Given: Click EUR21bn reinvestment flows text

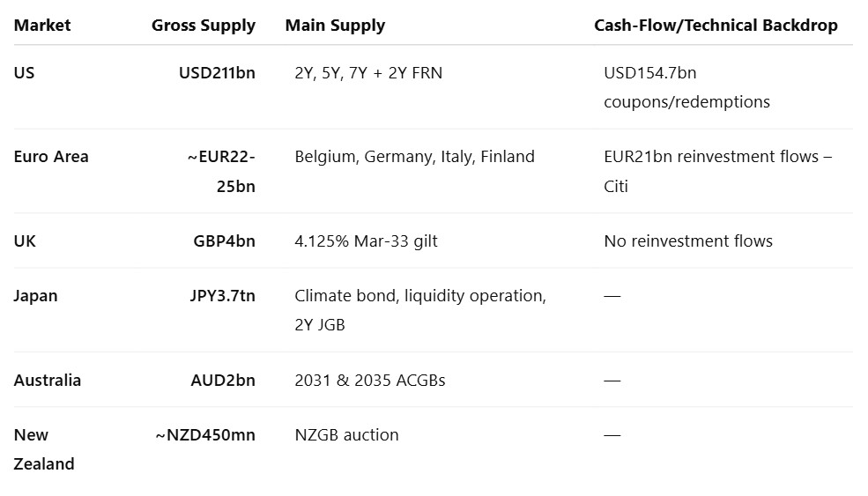Looking at the screenshot, I should click(717, 171).
